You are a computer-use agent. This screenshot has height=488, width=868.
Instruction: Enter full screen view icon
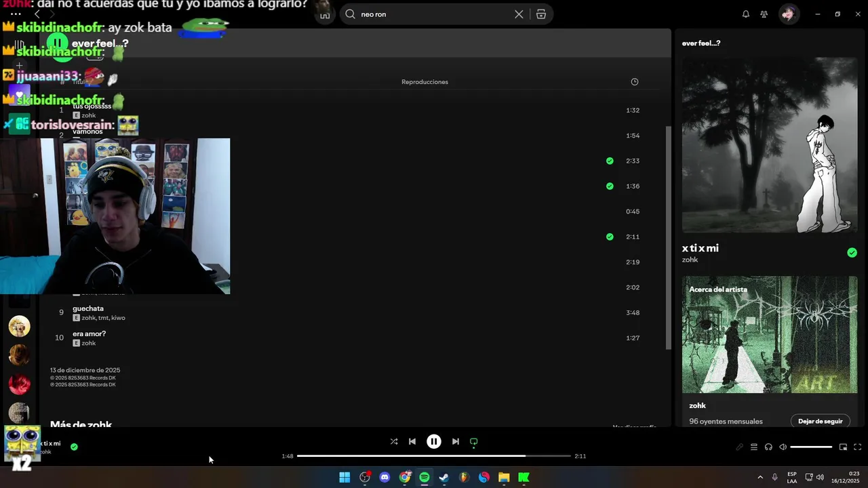pyautogui.click(x=858, y=447)
